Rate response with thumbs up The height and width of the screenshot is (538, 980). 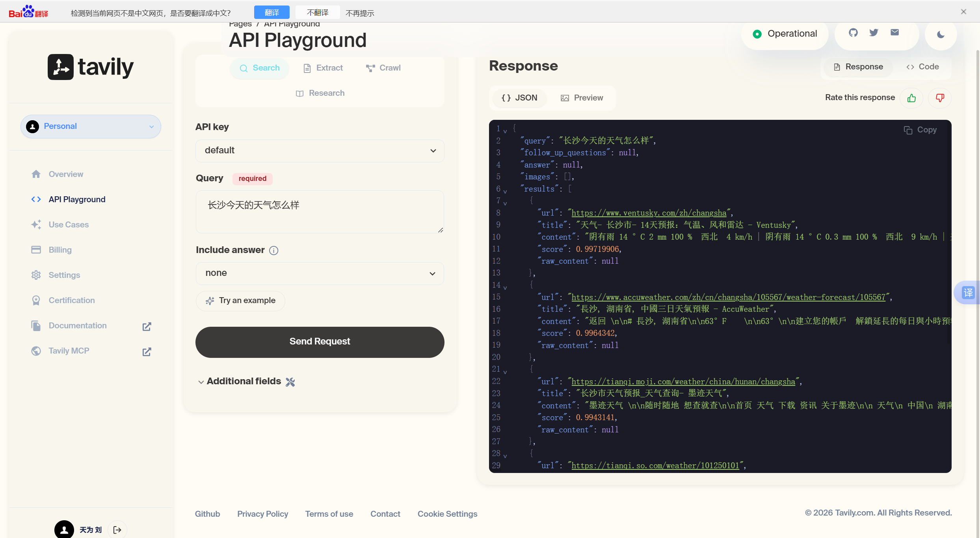911,98
